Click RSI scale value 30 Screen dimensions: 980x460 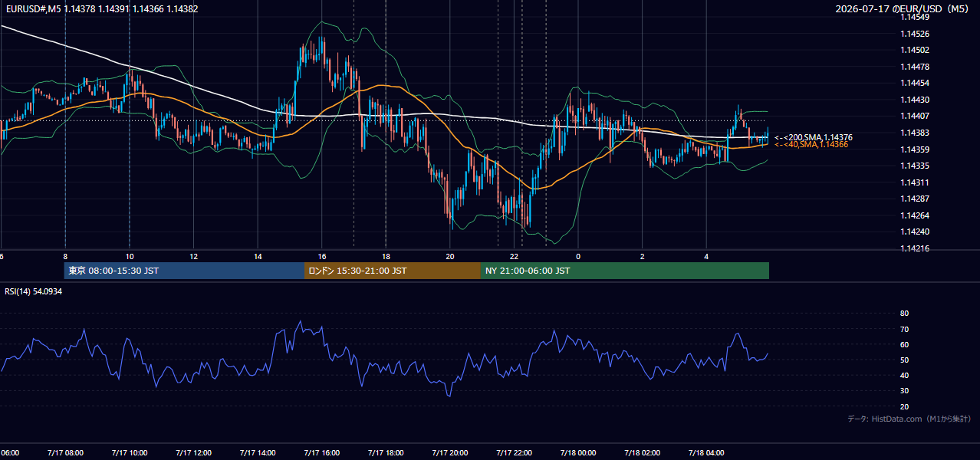point(904,391)
